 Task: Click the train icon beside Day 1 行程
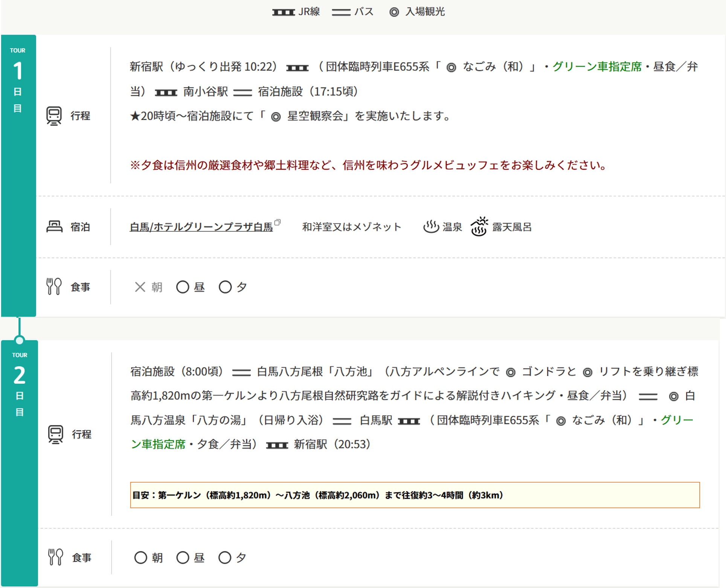point(54,116)
